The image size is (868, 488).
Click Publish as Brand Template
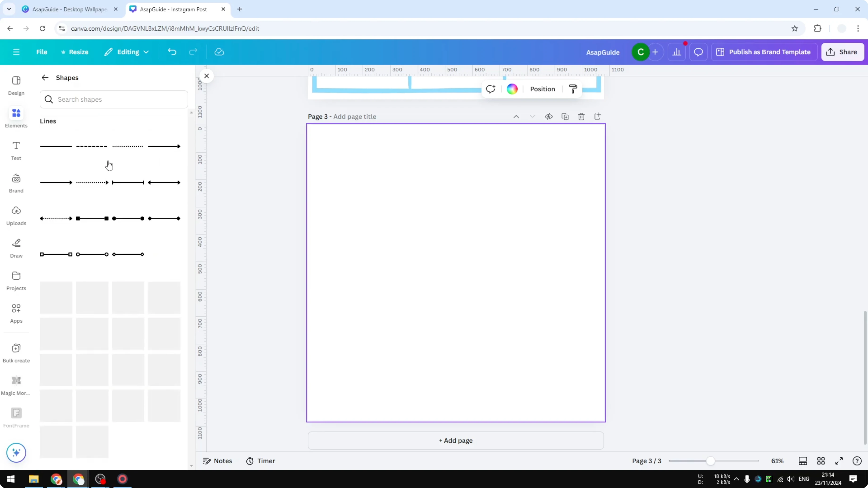click(x=764, y=52)
